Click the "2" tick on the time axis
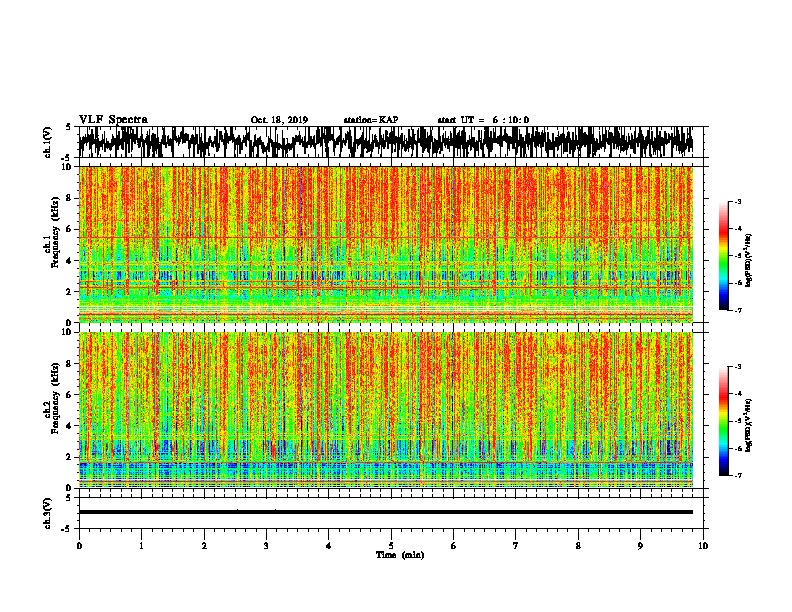This screenshot has width=792, height=612. coord(204,546)
